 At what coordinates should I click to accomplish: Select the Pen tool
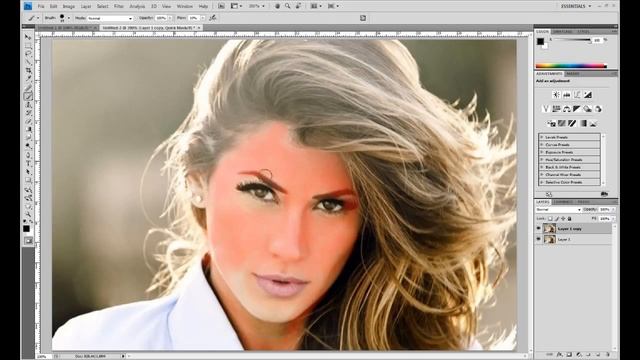click(28, 155)
